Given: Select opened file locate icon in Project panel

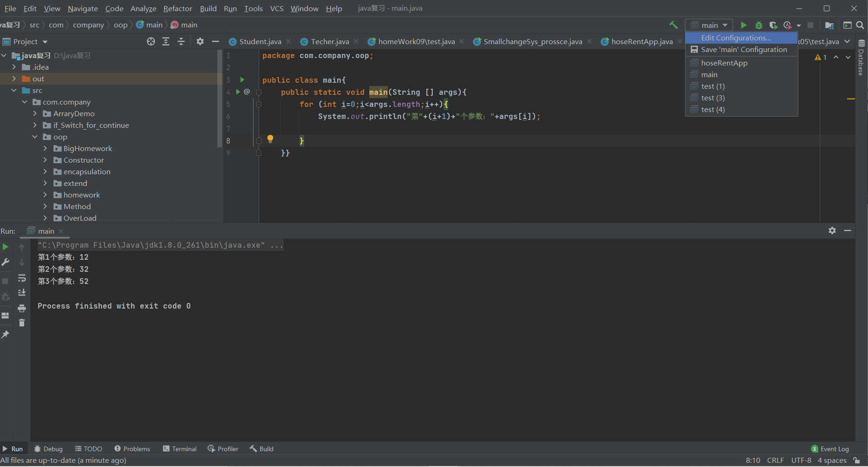Looking at the screenshot, I should pyautogui.click(x=151, y=41).
